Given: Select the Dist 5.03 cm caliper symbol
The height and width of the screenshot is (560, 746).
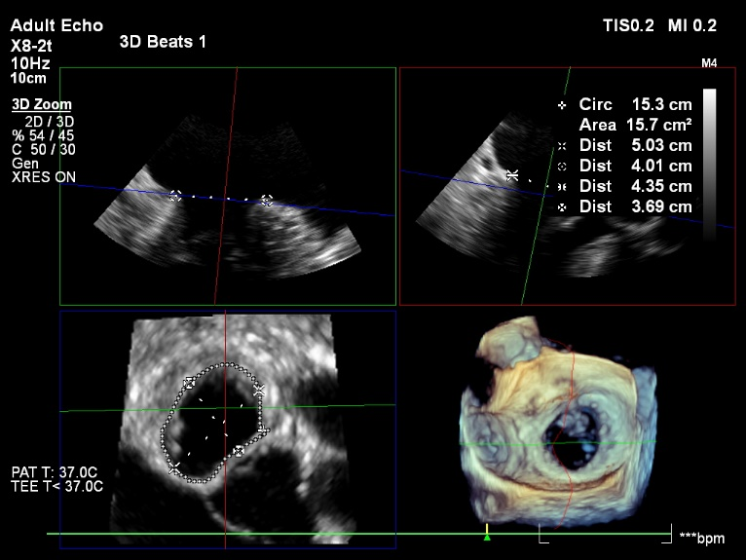Looking at the screenshot, I should pos(562,145).
